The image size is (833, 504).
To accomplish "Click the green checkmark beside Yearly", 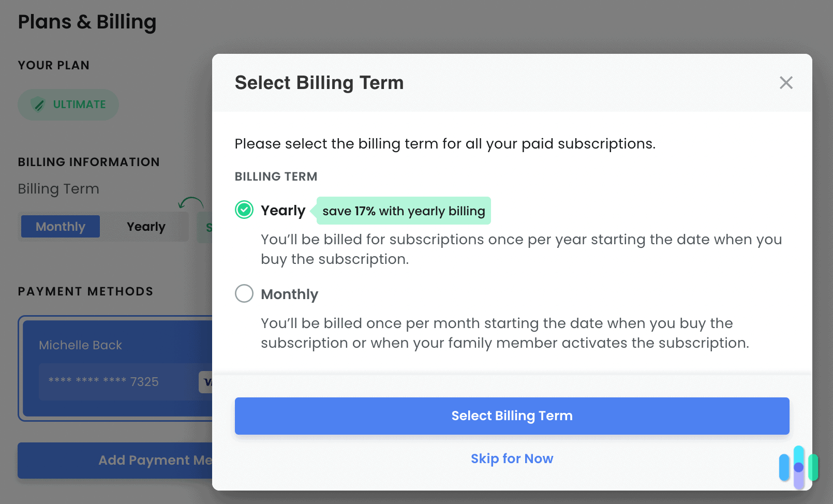I will pos(244,210).
